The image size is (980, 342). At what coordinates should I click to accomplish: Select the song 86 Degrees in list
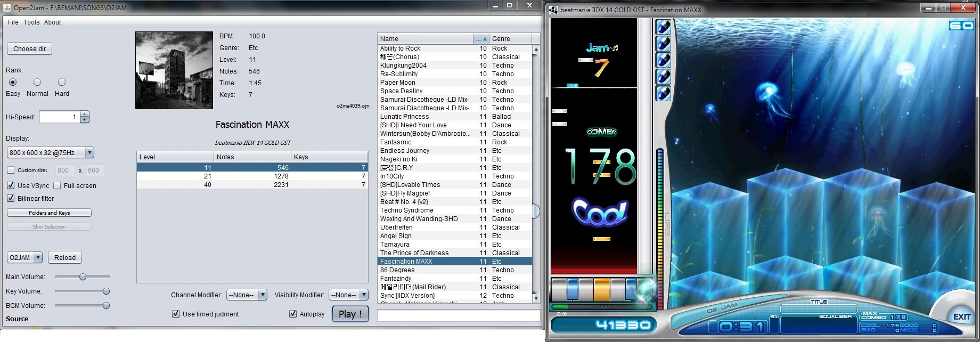click(397, 270)
